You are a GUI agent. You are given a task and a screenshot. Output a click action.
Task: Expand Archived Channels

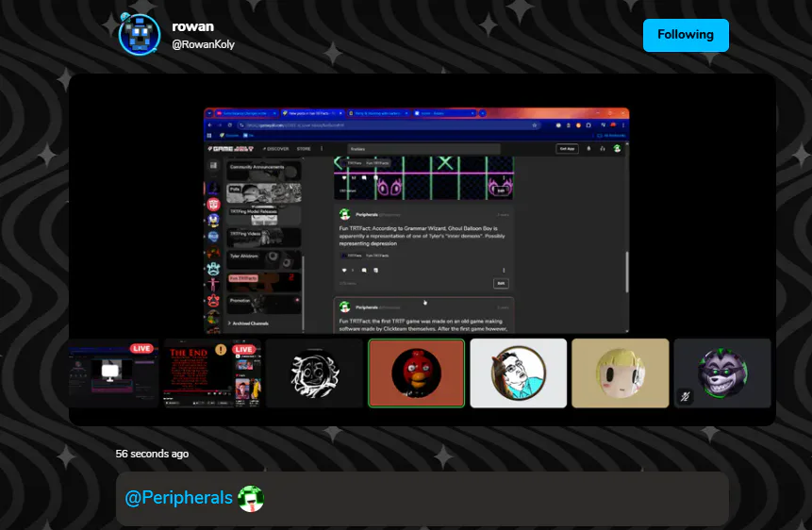248,323
